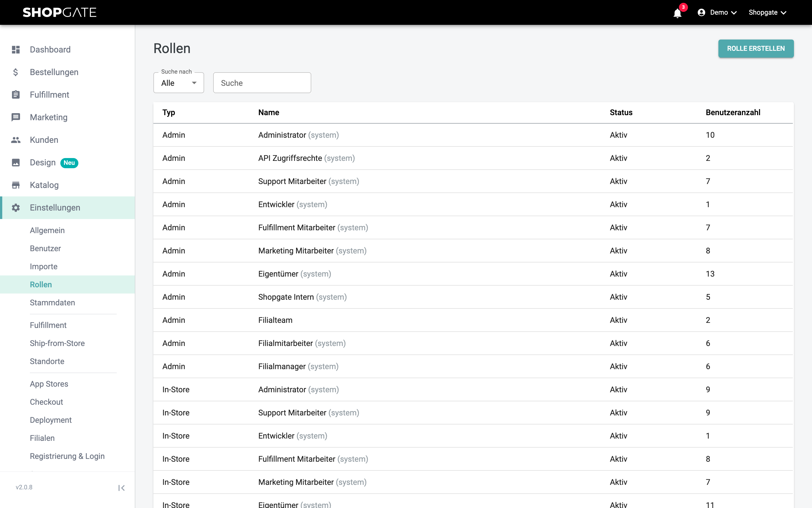Expand the Suche nach Alle dropdown

pyautogui.click(x=178, y=83)
